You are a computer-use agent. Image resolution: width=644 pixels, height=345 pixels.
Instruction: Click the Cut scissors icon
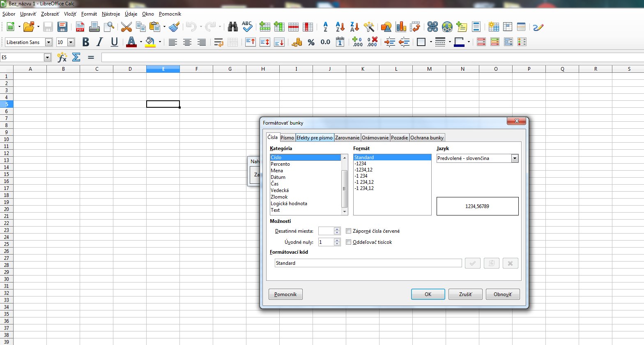126,27
